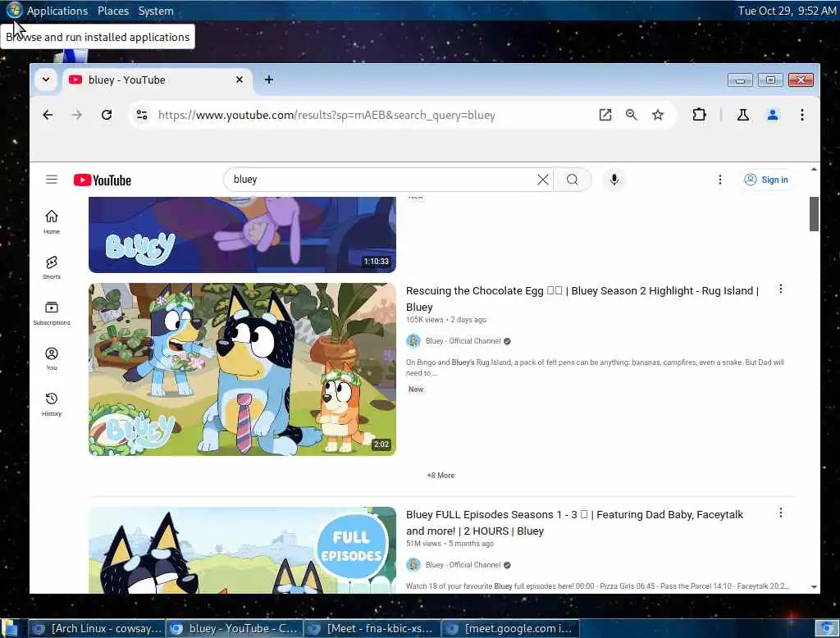Open Chrome extensions puzzle icon
840x638 pixels.
[x=699, y=115]
